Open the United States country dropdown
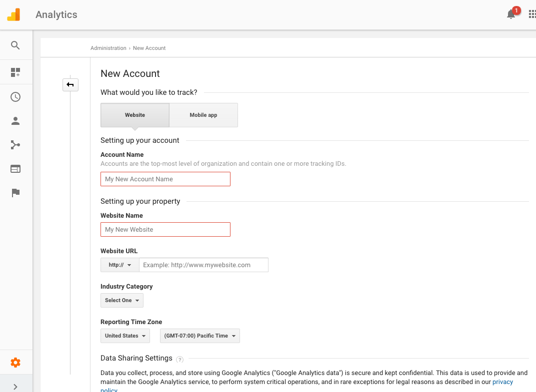536x392 pixels. 125,336
